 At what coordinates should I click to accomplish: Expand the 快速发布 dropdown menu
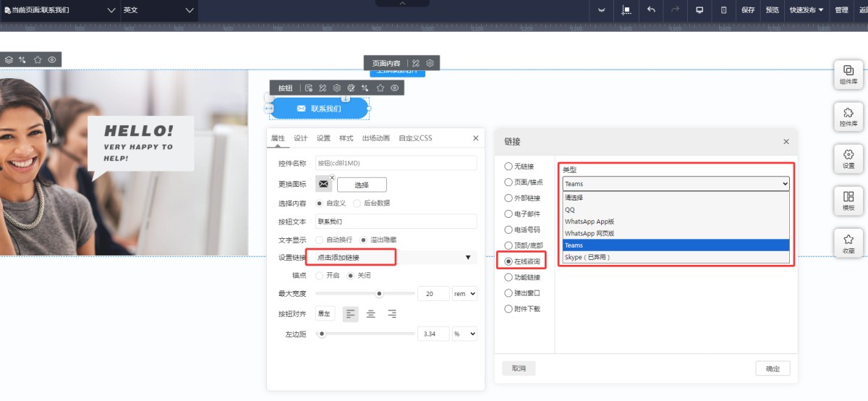click(x=806, y=10)
